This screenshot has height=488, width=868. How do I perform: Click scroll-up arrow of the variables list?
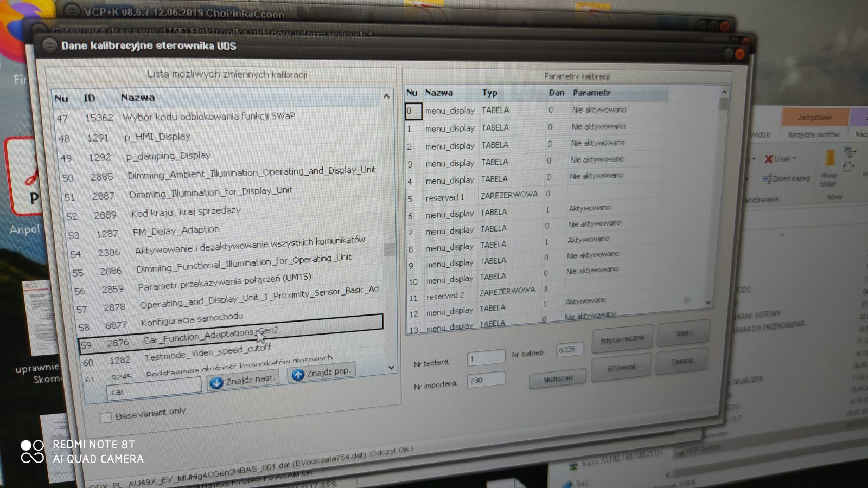[386, 97]
